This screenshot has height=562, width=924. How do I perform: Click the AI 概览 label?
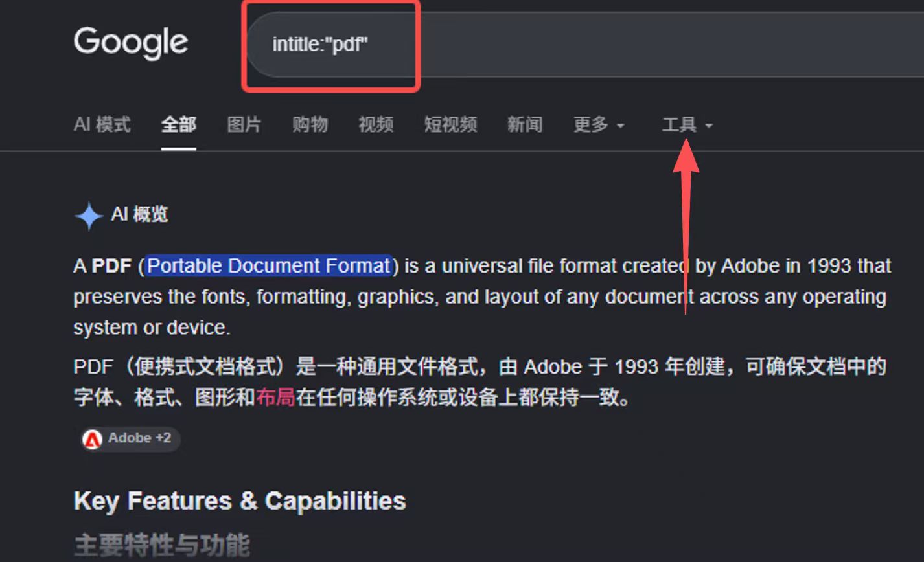pos(140,215)
